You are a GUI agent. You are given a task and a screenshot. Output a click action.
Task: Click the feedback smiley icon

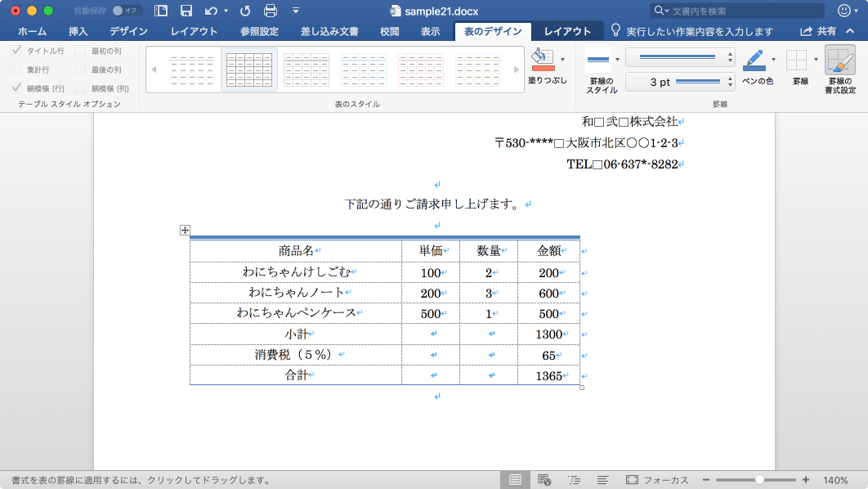[x=844, y=11]
